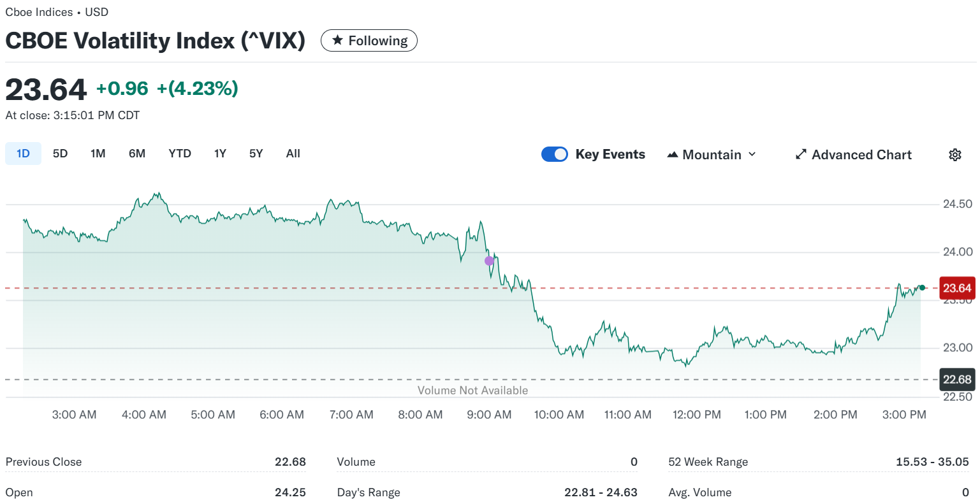Screen dimensions: 980x502
Task: Click the Previous Close label
Action: (43, 462)
